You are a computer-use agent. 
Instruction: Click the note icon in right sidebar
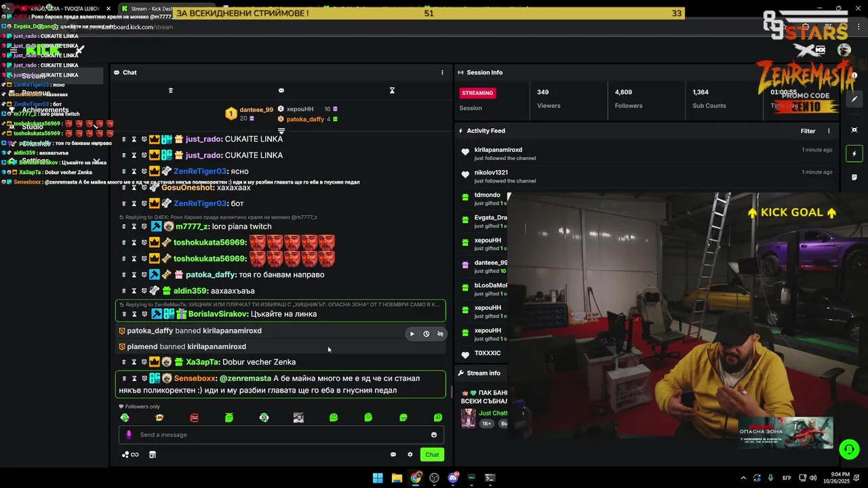pos(854,178)
